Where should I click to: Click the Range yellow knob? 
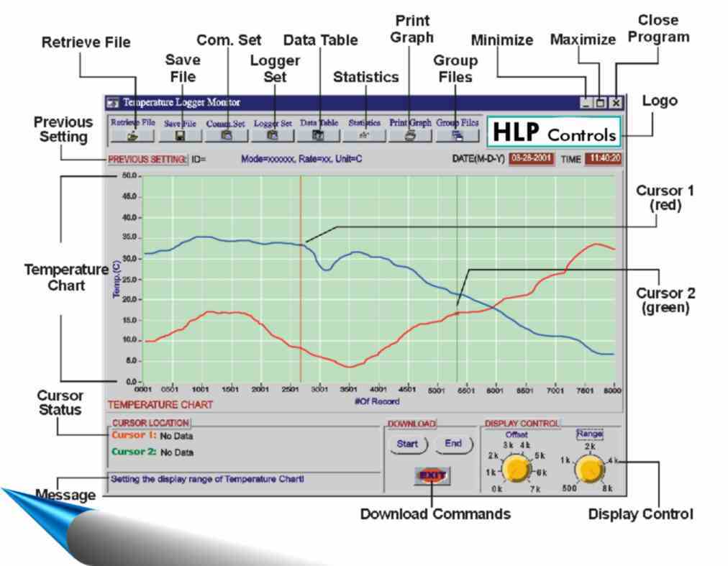point(589,471)
